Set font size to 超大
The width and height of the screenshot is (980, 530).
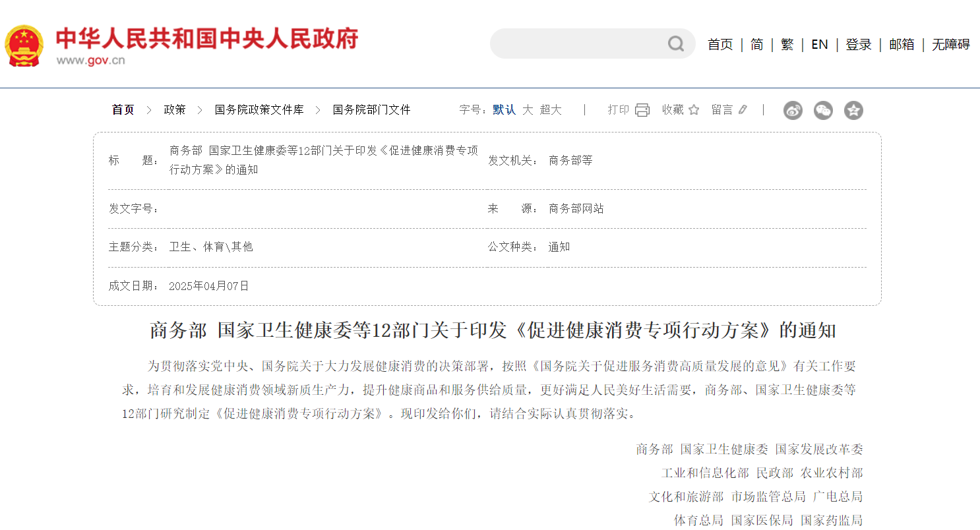(551, 110)
